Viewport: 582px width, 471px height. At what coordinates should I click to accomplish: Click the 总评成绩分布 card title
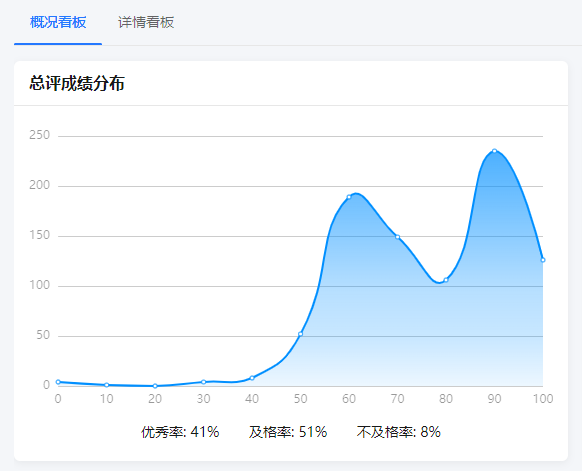coord(77,83)
